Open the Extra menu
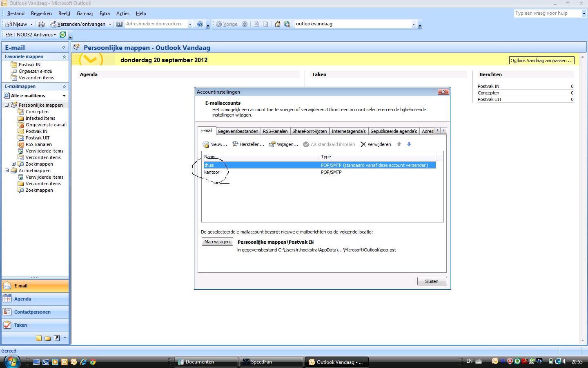588x368 pixels. coord(105,13)
